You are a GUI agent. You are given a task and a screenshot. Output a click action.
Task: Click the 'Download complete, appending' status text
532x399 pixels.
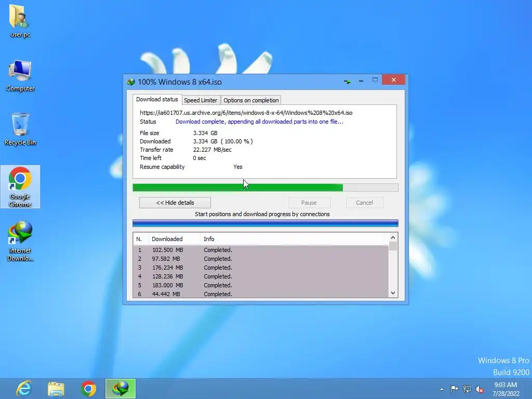point(259,122)
